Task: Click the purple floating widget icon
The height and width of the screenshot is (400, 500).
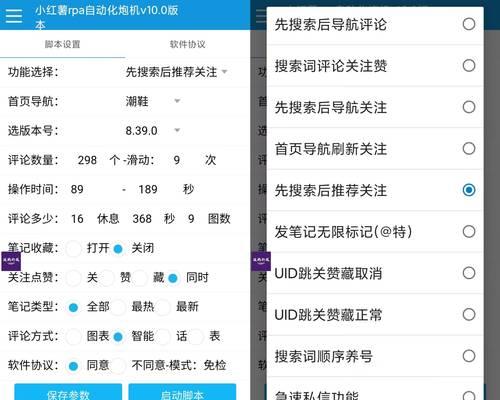Action: click(11, 261)
